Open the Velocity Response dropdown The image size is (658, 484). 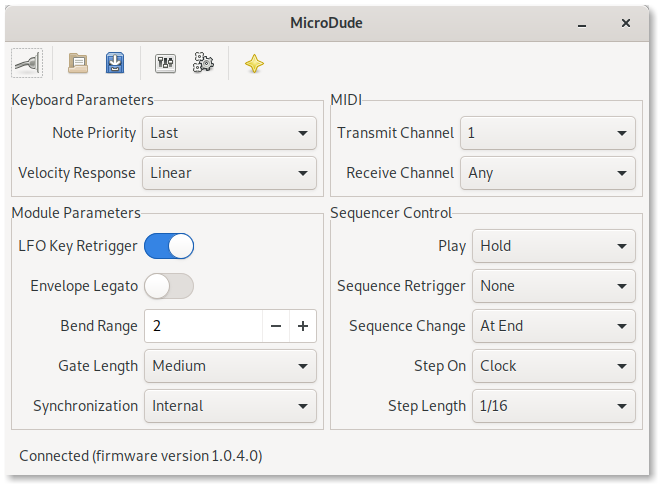(x=229, y=173)
